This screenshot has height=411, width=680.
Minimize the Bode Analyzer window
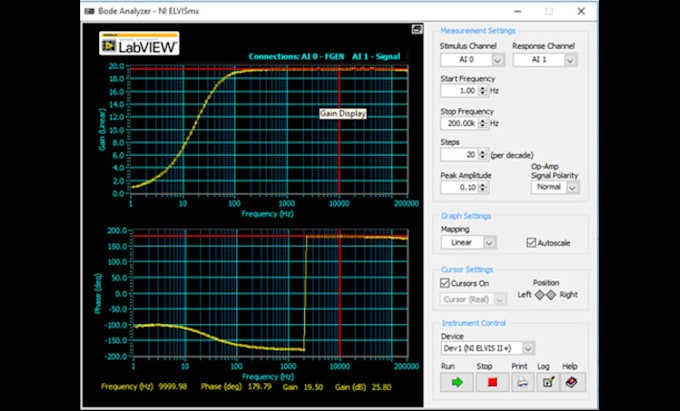(517, 11)
